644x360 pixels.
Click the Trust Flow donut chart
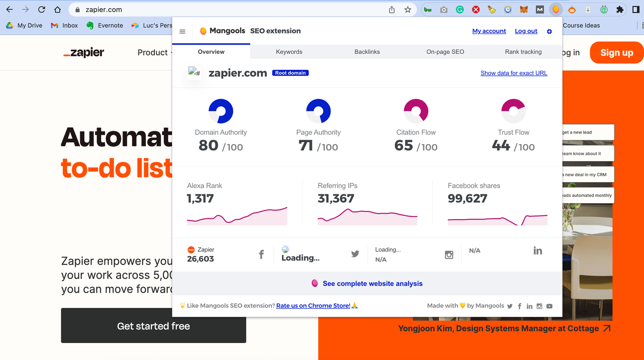tap(513, 111)
